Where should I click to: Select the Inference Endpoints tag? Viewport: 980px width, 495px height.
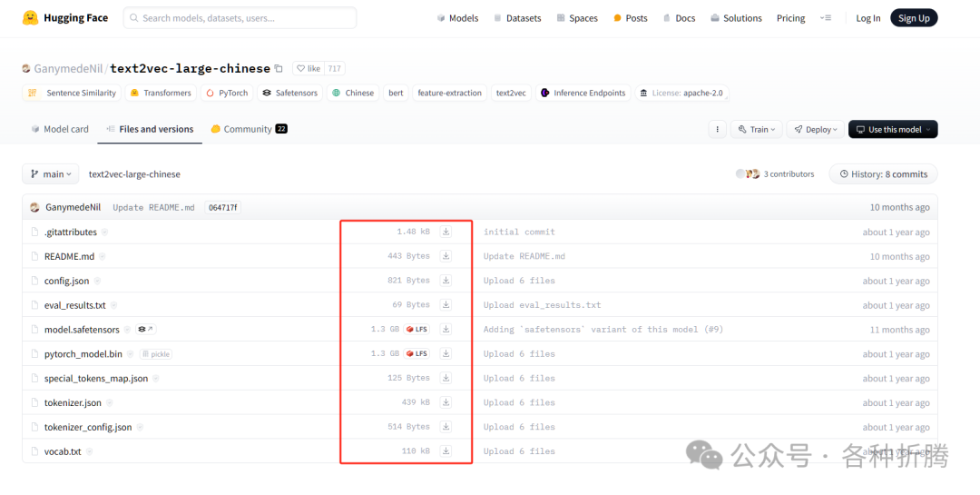coord(583,93)
